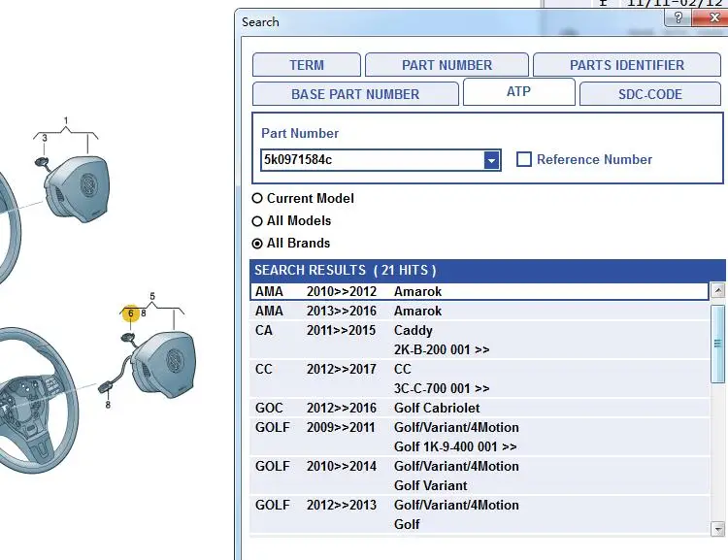This screenshot has height=560, width=728.
Task: Select the GOLF 2010>>2014 result row
Action: 480,476
